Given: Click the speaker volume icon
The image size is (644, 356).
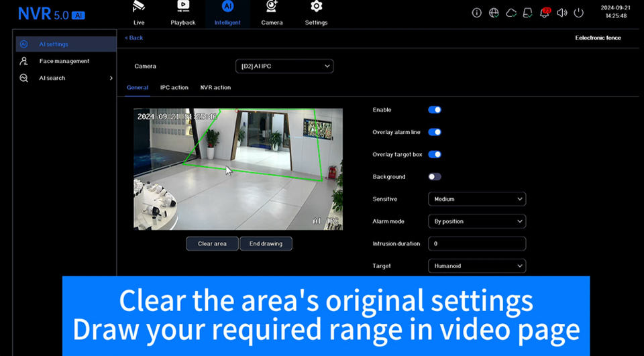Looking at the screenshot, I should pyautogui.click(x=561, y=13).
